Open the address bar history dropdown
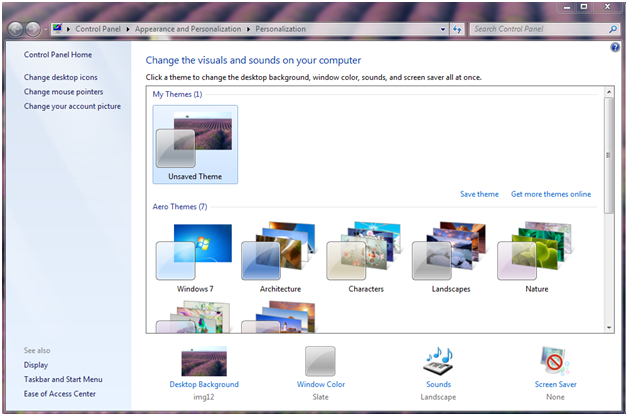 coord(443,29)
